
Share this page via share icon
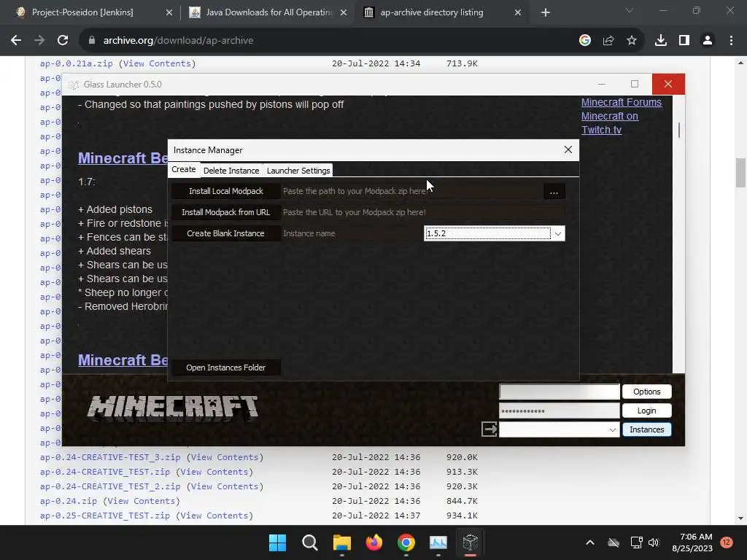tap(608, 41)
